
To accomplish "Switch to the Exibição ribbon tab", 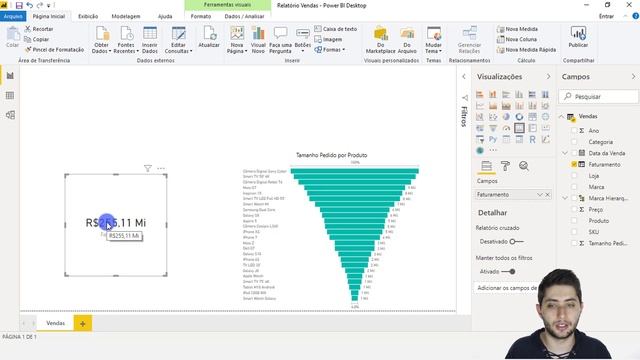I will coord(88,16).
